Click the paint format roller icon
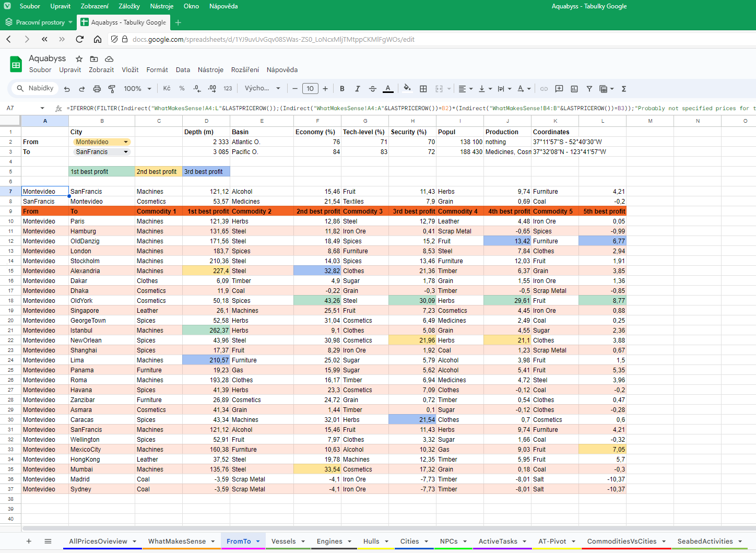This screenshot has width=756, height=553. coord(112,89)
